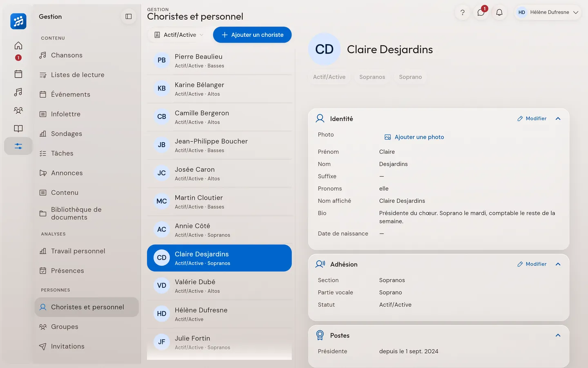Screen dimensions: 588x368
Task: Open Groupes in the sidebar
Action: tap(87, 327)
